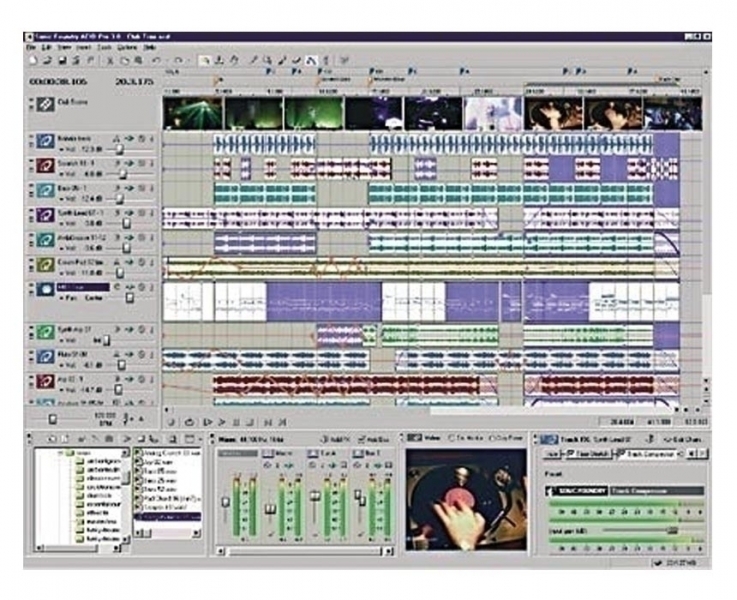
Task: Click the Cut scissors icon in the toolbar
Action: click(111, 60)
